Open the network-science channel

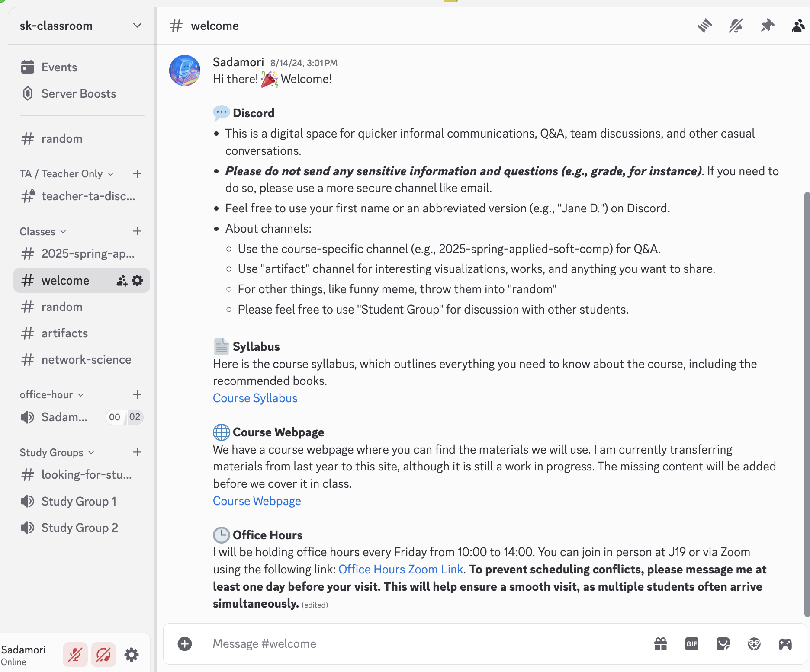pos(86,360)
